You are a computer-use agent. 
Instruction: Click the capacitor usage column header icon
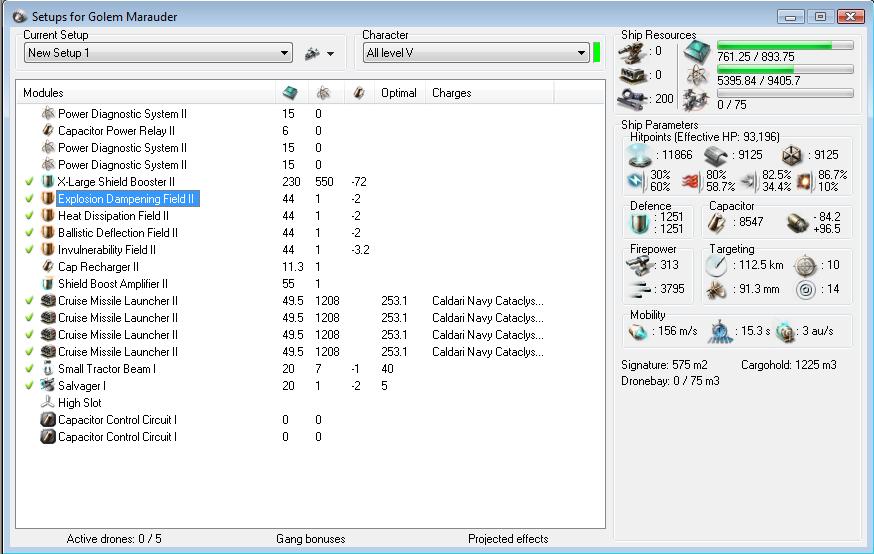[x=358, y=93]
